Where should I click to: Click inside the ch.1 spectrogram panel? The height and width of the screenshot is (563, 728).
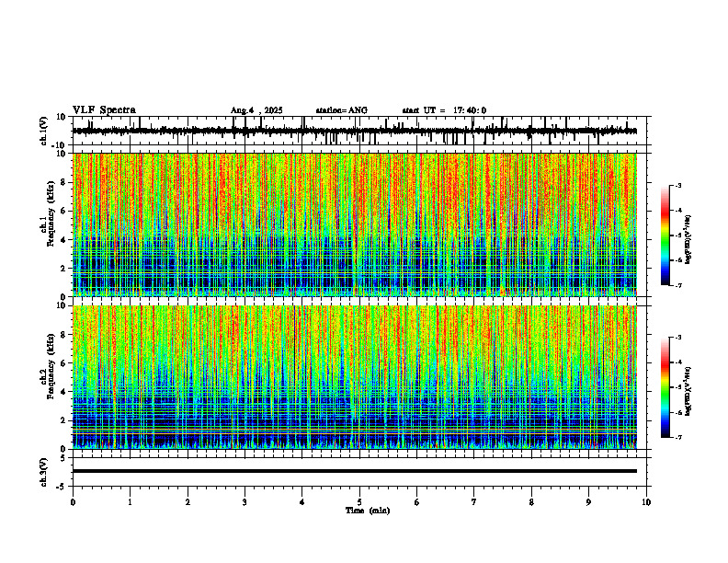point(354,224)
